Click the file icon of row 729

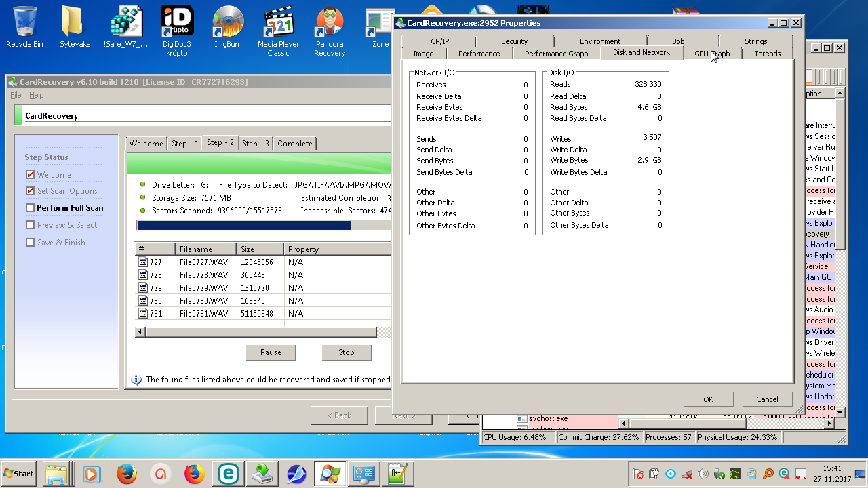[x=143, y=287]
